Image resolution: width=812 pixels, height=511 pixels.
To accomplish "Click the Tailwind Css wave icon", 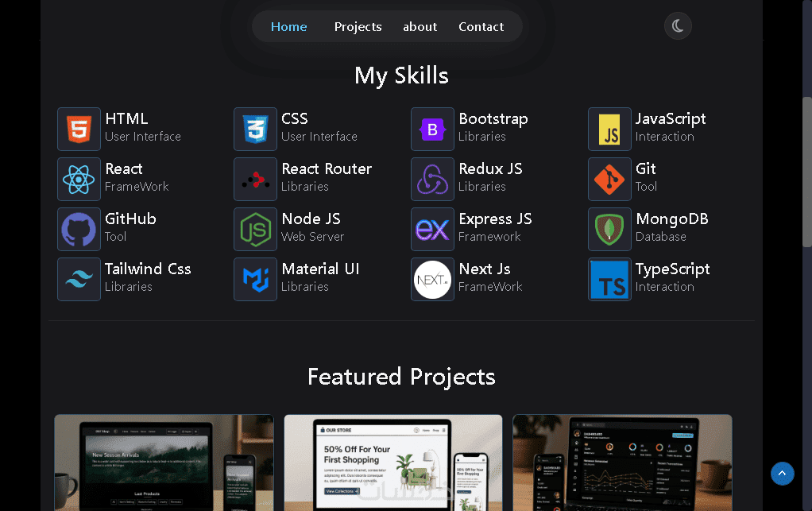I will point(79,280).
